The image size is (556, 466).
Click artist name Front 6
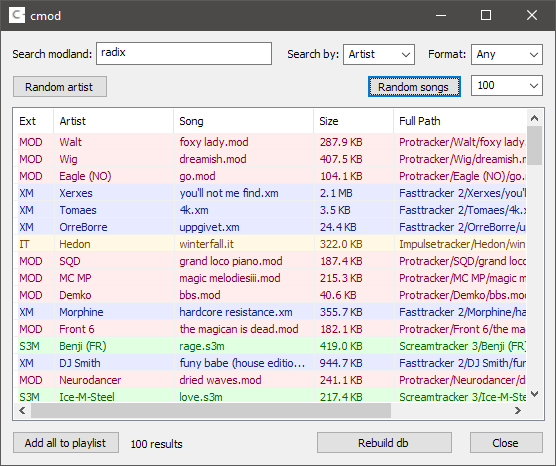click(x=77, y=329)
